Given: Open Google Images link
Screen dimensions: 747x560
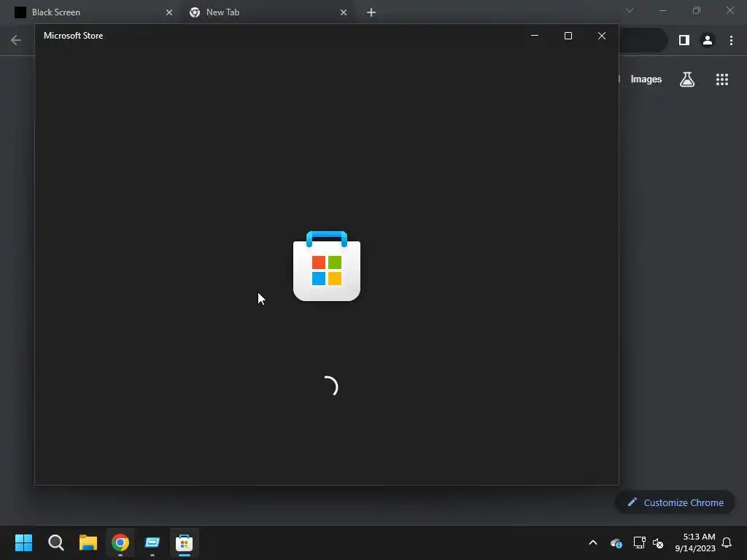Looking at the screenshot, I should coord(646,79).
